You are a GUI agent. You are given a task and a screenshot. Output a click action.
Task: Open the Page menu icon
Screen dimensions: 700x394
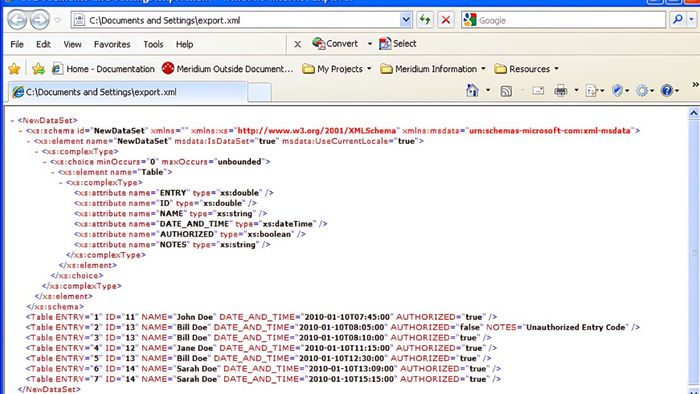[594, 91]
